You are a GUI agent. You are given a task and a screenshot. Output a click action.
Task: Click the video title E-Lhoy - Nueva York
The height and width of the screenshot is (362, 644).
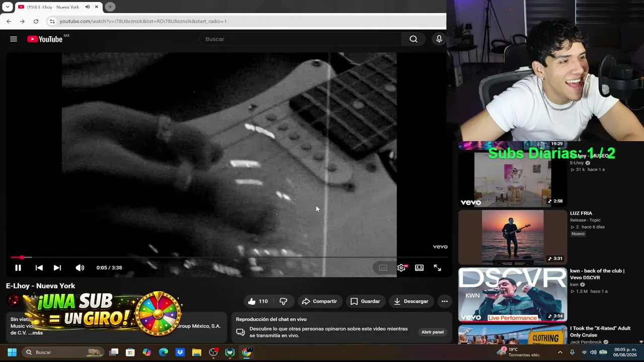tap(41, 286)
